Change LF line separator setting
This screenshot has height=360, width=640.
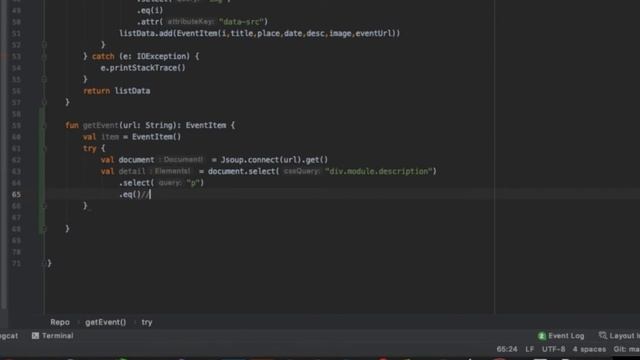pyautogui.click(x=529, y=349)
